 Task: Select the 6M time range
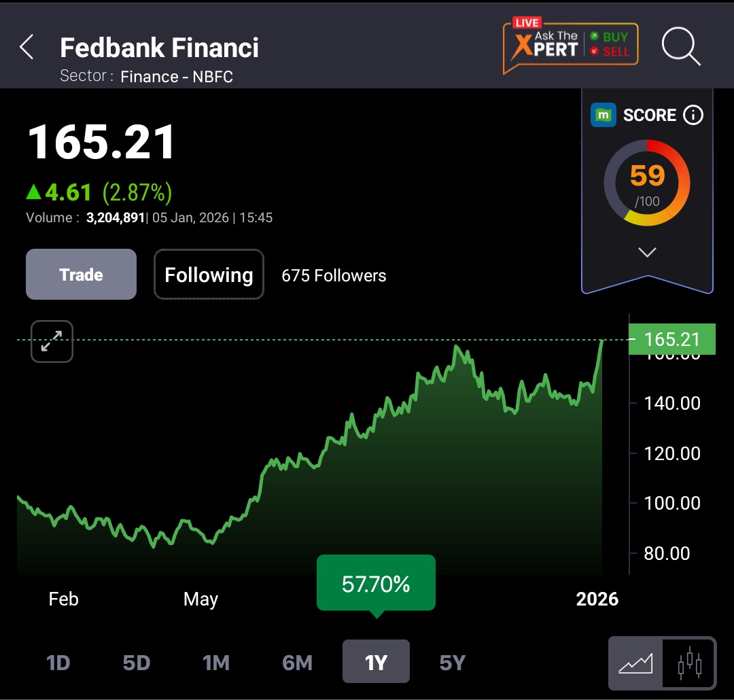click(x=297, y=663)
